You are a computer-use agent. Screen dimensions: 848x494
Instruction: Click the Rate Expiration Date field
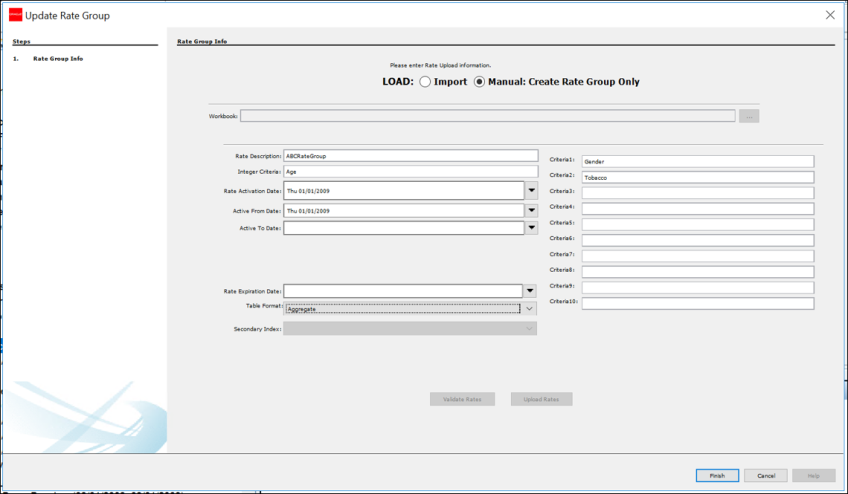point(403,291)
